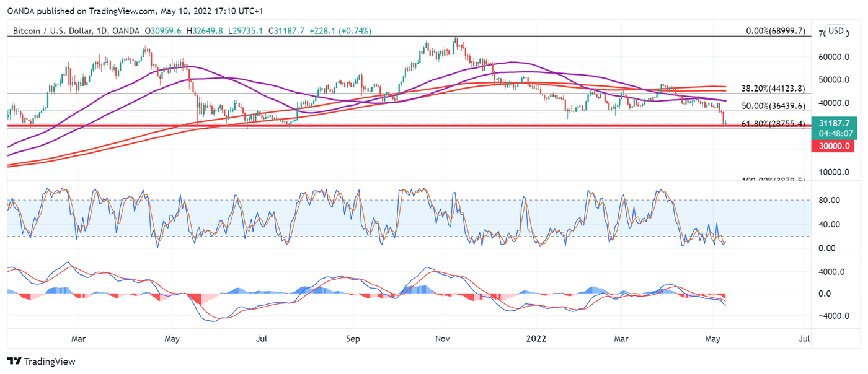Click Nov on the time axis
This screenshot has height=374, width=868.
pos(443,339)
